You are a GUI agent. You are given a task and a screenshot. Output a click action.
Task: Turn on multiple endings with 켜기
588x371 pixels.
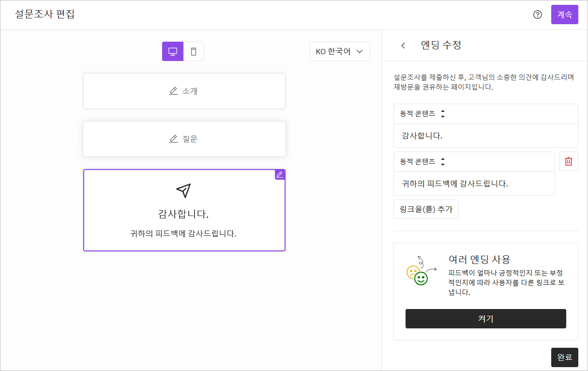486,319
